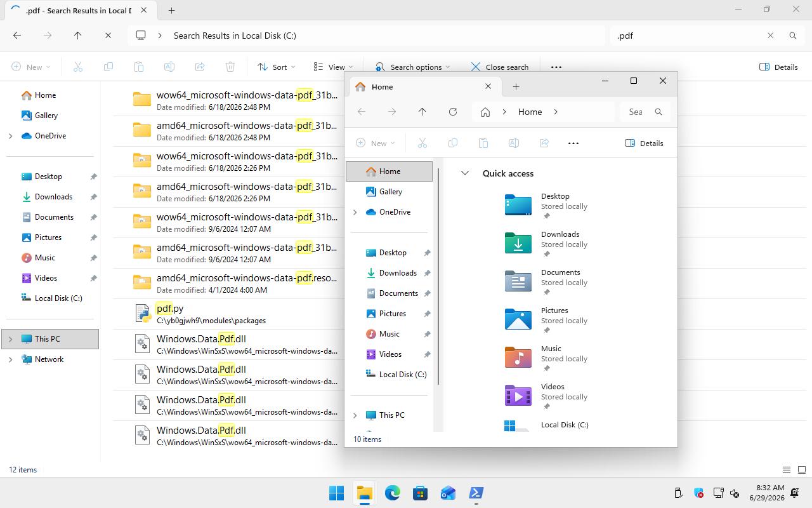Viewport: 812px width, 508px height.
Task: Close the Home tab
Action: point(488,86)
